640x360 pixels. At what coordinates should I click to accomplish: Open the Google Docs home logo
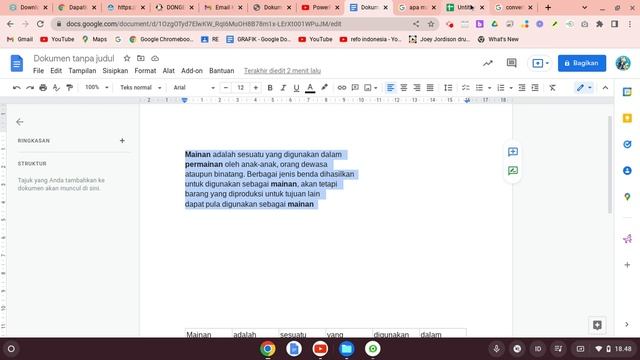pyautogui.click(x=17, y=63)
